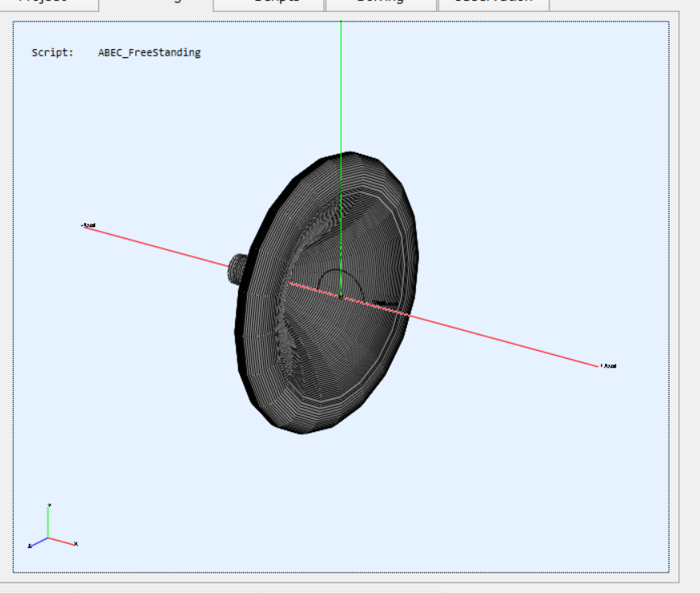The height and width of the screenshot is (593, 700).
Task: Select the waveguide mesh model
Action: (327, 293)
